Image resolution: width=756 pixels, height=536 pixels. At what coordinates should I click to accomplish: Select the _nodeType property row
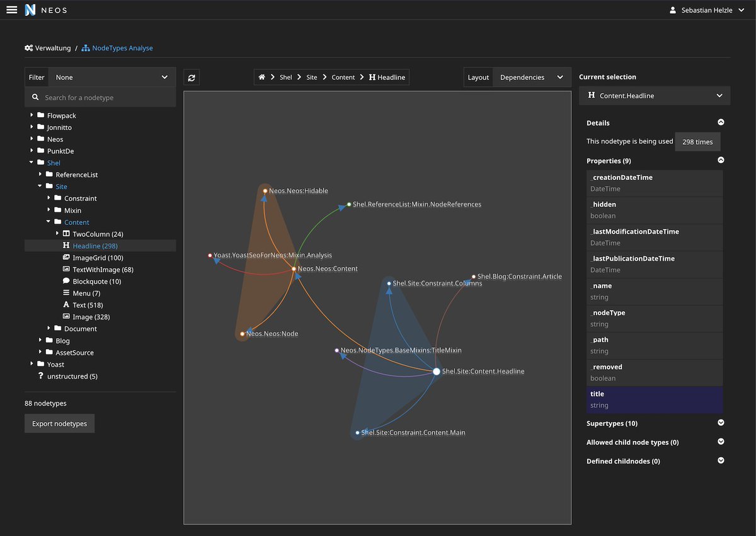[x=655, y=319]
